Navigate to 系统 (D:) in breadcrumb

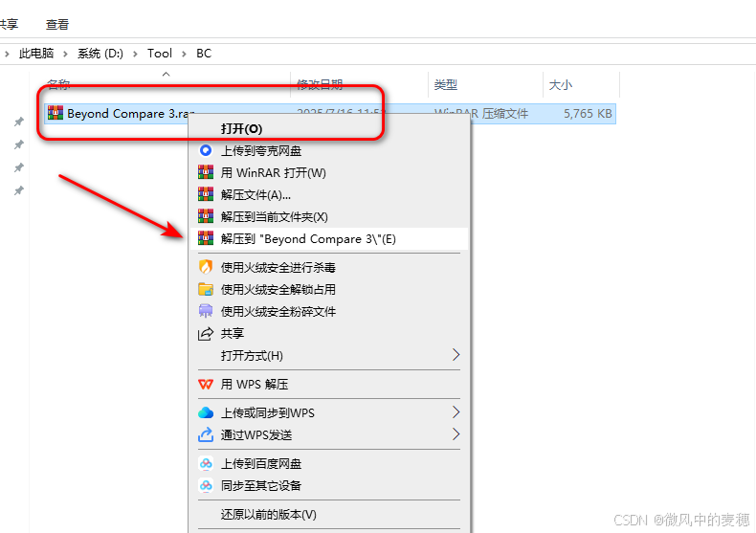pos(100,54)
